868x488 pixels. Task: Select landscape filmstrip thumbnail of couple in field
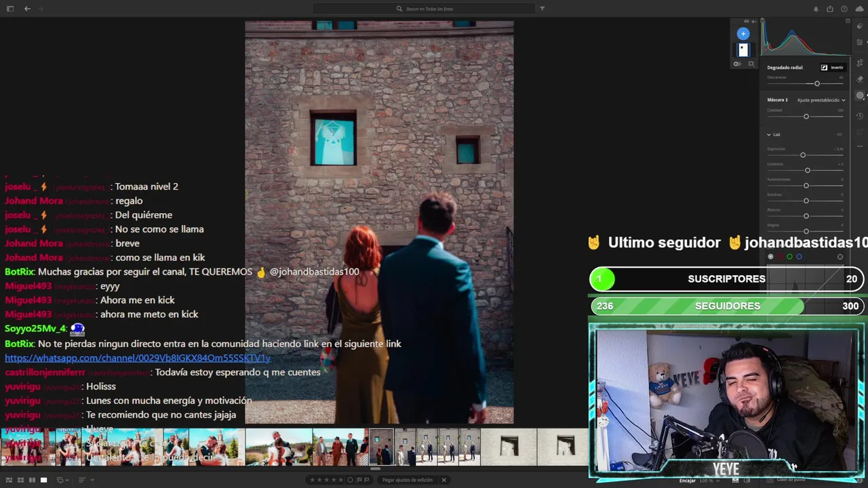(279, 447)
